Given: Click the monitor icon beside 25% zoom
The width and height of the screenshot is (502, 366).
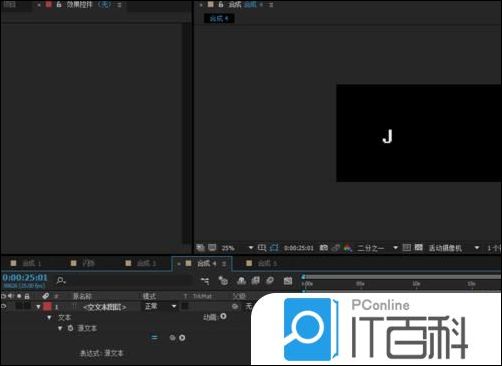Looking at the screenshot, I should (x=212, y=248).
